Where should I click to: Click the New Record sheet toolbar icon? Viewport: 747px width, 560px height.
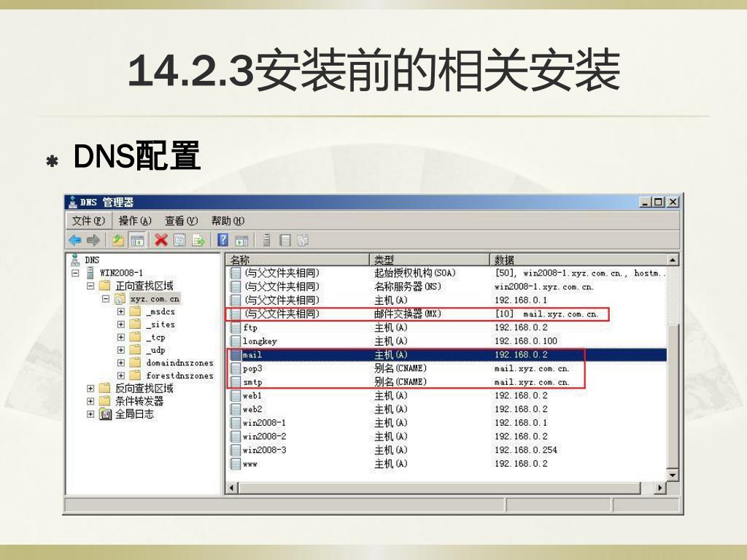click(x=285, y=241)
